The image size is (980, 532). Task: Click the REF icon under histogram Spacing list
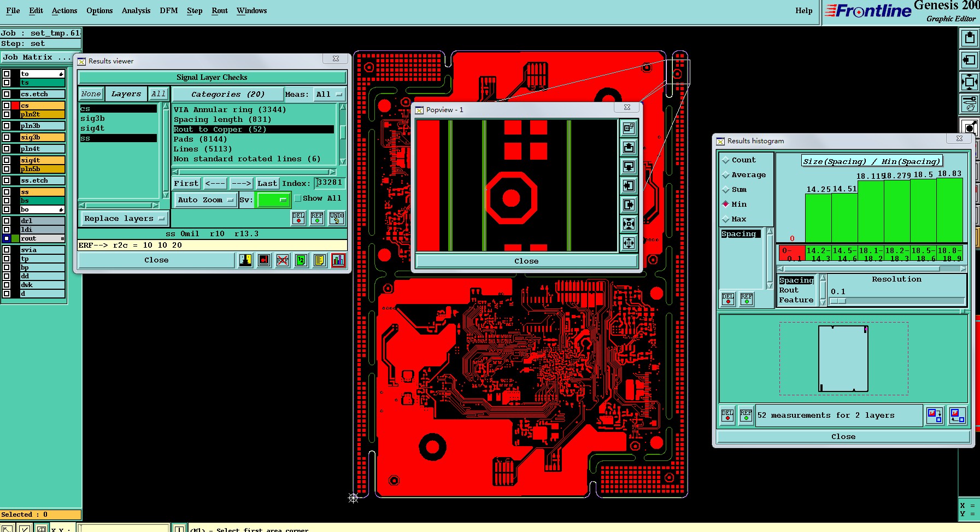click(x=747, y=299)
